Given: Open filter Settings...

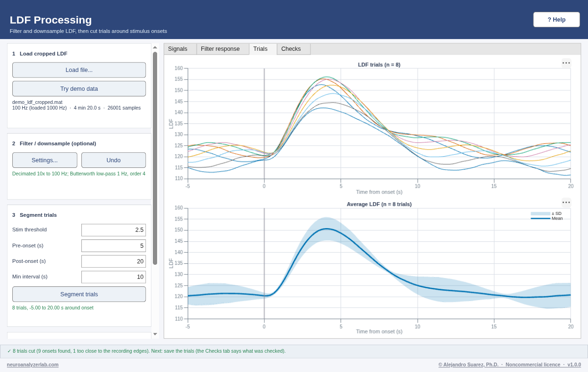Looking at the screenshot, I should (x=45, y=160).
